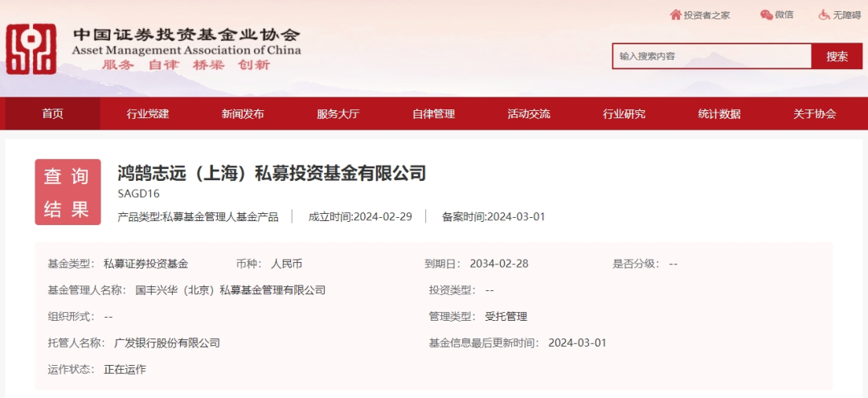Click the manager name 国丰兴华（北京）私募基金管理有限公司

tap(231, 290)
